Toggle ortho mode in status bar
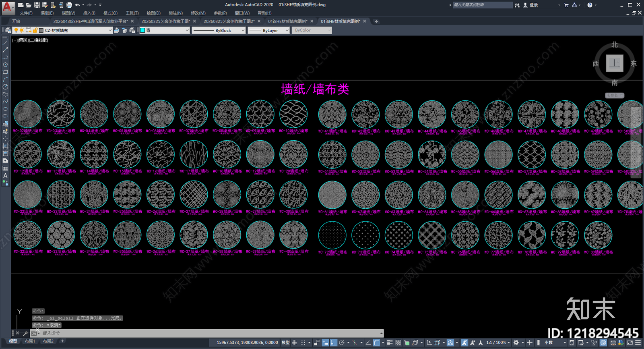Screen dimensions: 644x349 [334, 343]
